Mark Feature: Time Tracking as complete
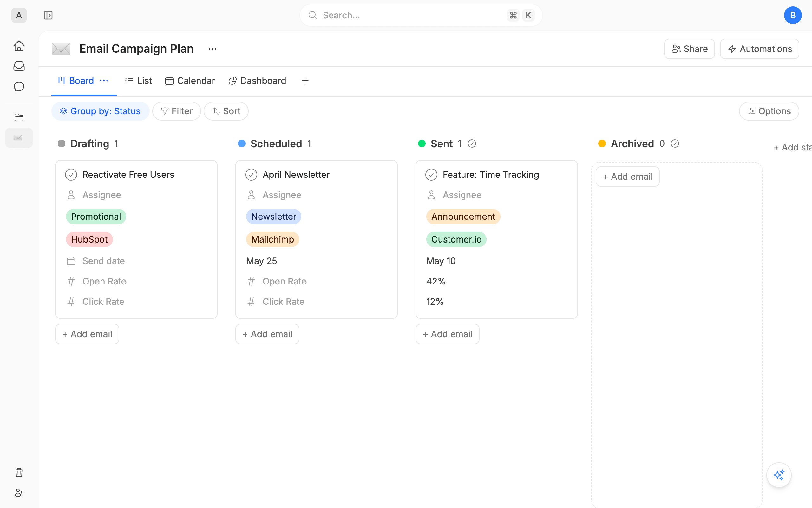The width and height of the screenshot is (812, 508). click(x=431, y=175)
